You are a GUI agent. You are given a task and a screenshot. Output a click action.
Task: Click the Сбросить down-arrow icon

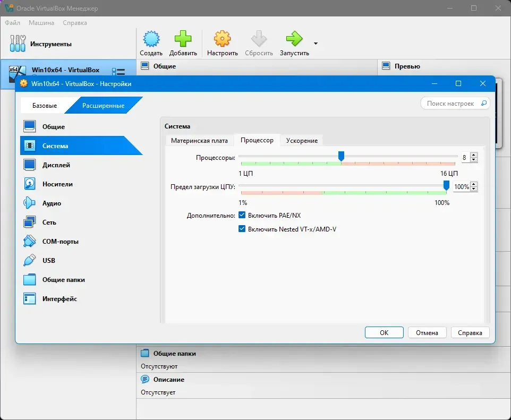pyautogui.click(x=259, y=39)
